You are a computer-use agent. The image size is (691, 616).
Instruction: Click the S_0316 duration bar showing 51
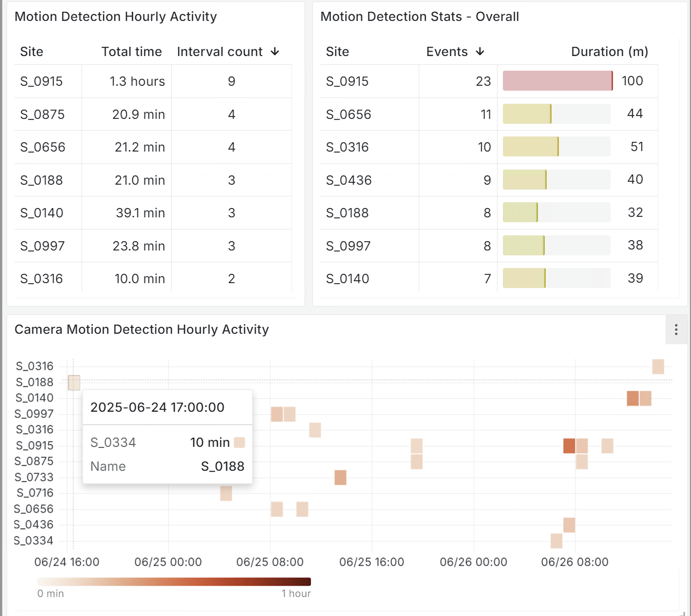531,147
